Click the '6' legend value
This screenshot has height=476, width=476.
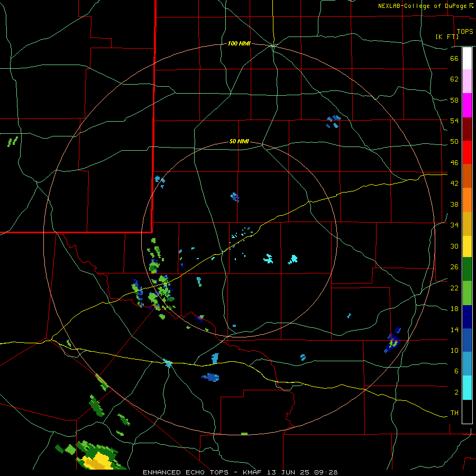pyautogui.click(x=456, y=371)
